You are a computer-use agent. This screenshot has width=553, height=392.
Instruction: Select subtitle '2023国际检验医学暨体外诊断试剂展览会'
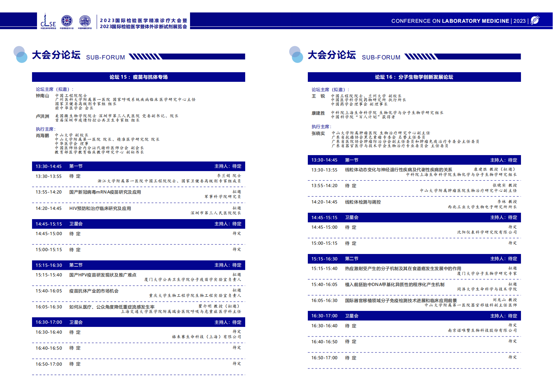tap(143, 27)
